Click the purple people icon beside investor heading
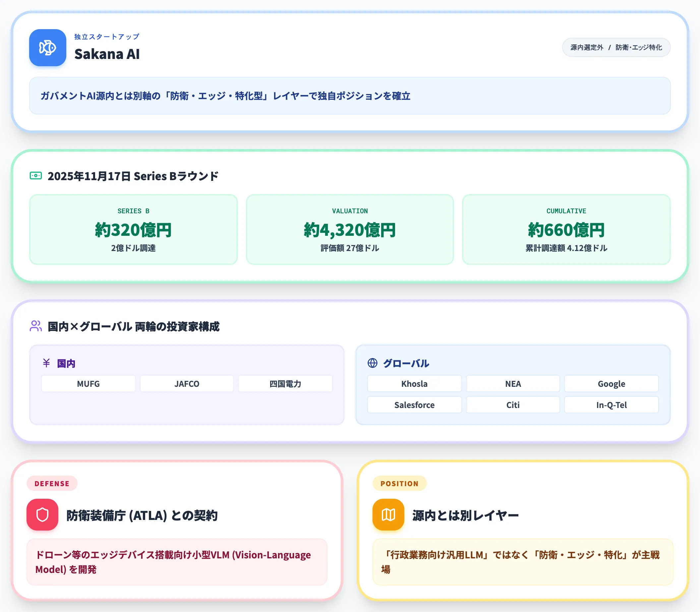The width and height of the screenshot is (700, 612). click(36, 326)
